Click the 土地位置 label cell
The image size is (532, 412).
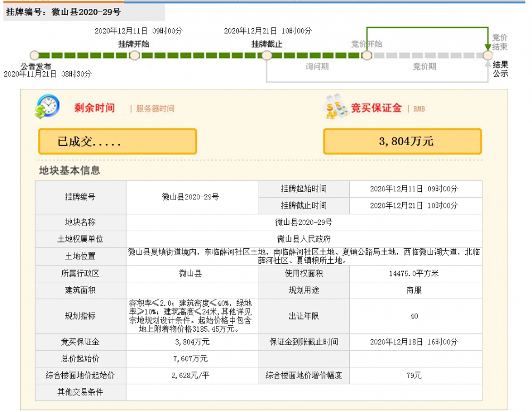point(80,256)
